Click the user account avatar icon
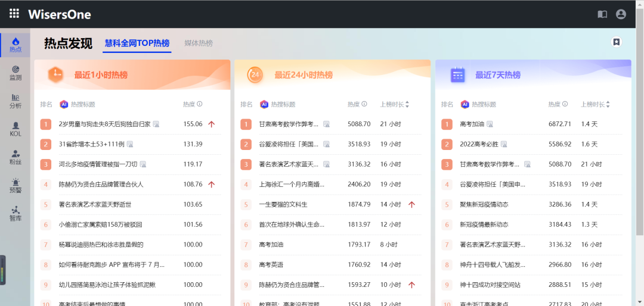 [x=621, y=14]
